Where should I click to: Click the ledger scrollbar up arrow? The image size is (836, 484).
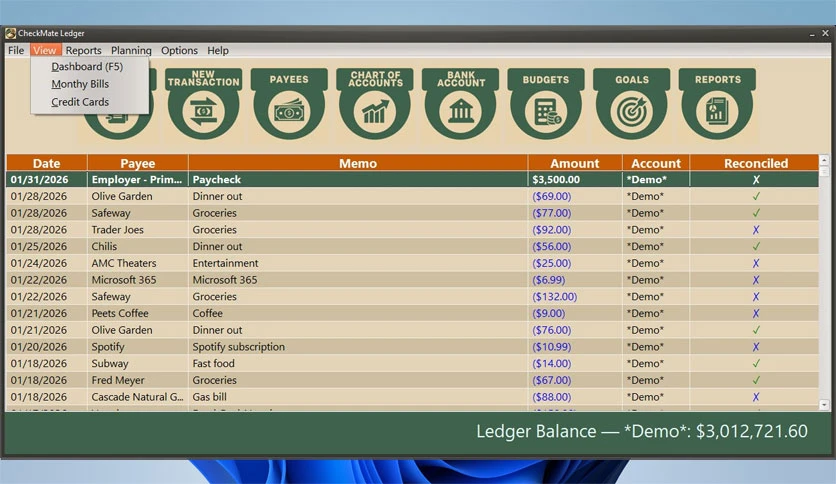(824, 159)
